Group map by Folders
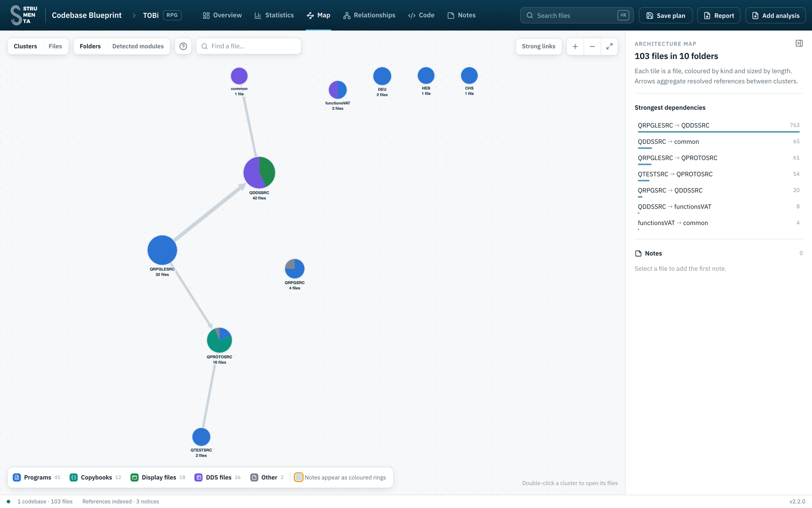Viewport: 812px width, 508px height. (90, 46)
